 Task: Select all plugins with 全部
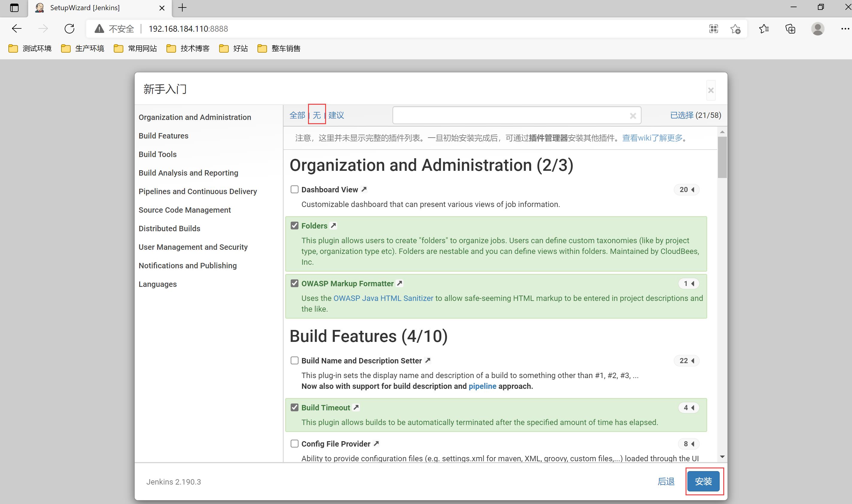pos(297,115)
